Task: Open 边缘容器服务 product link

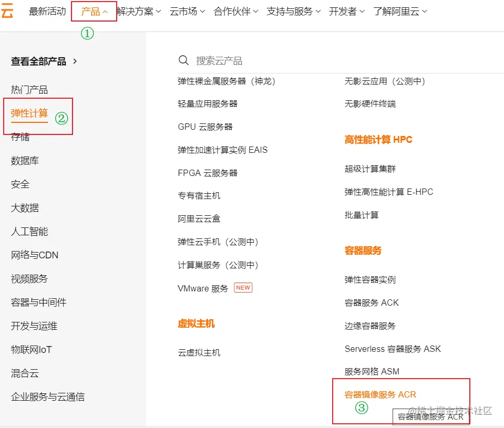Action: (x=370, y=326)
